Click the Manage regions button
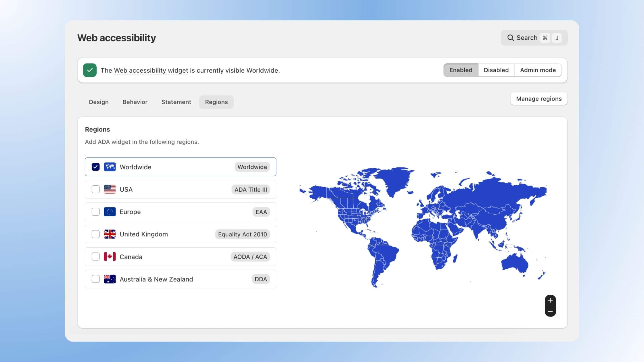The height and width of the screenshot is (362, 644). click(x=538, y=99)
